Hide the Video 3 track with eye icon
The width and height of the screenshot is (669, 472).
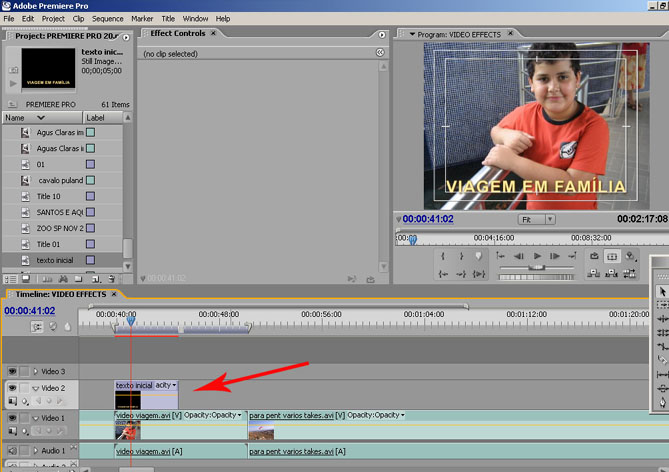point(13,371)
